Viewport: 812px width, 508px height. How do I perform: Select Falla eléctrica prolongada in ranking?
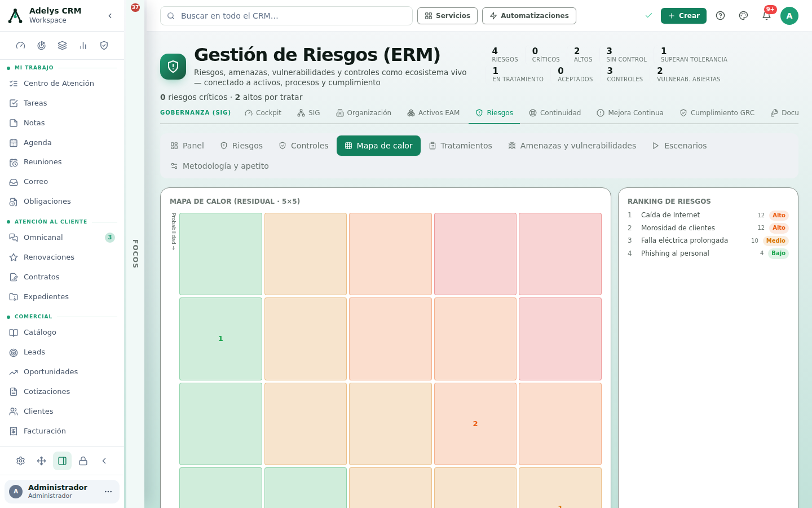point(708,240)
